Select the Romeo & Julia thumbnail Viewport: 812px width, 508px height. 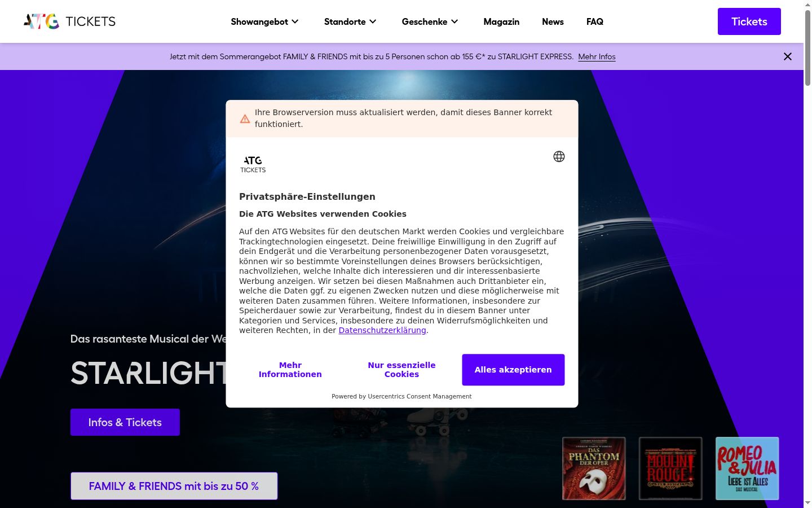(x=747, y=468)
